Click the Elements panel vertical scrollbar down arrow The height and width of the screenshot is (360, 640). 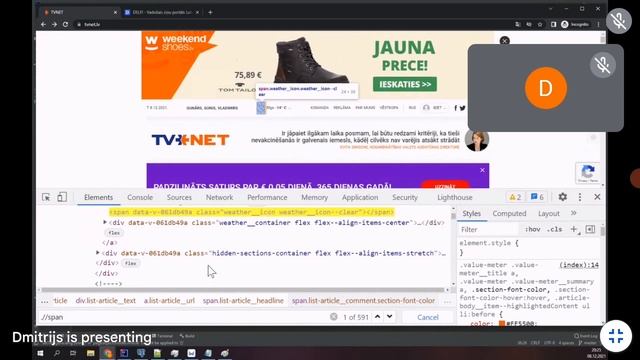click(x=453, y=284)
